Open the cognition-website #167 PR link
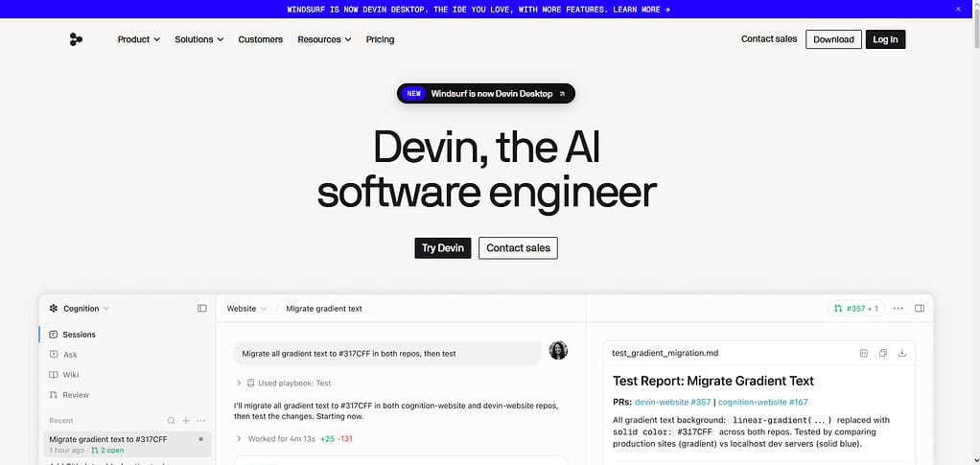980x465 pixels. tap(763, 402)
